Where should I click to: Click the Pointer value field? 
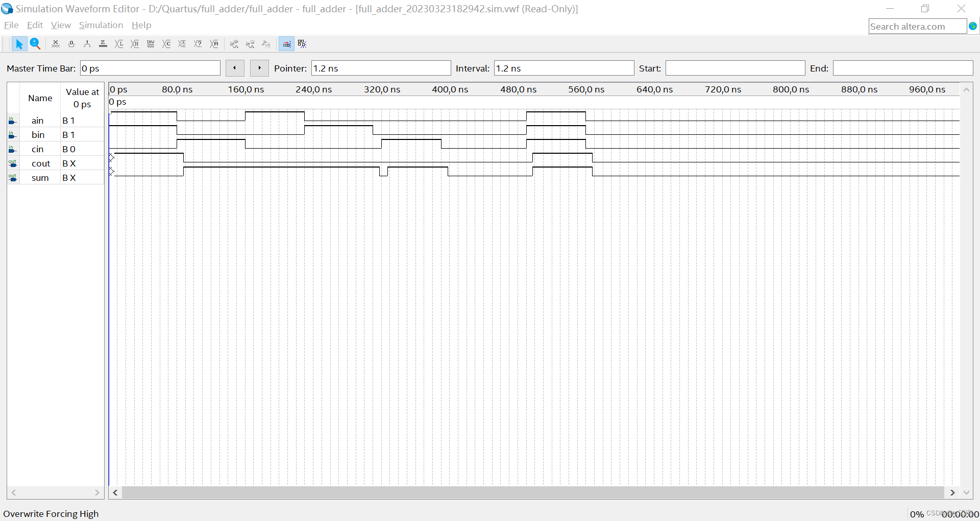click(381, 68)
